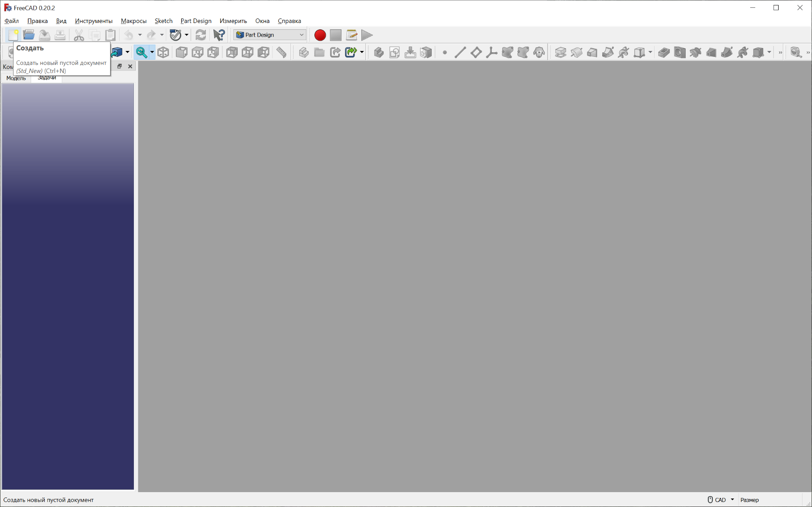Click the Measure tape tool icon

click(x=796, y=52)
